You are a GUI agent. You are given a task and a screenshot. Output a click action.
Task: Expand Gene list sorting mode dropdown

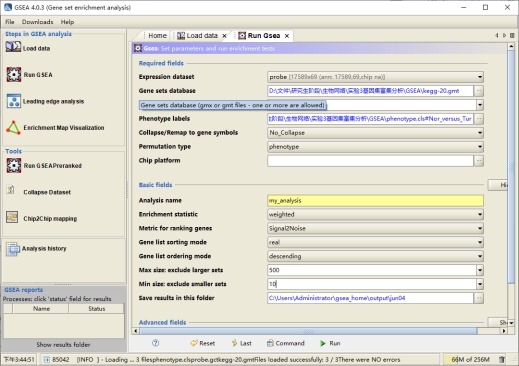pos(480,242)
